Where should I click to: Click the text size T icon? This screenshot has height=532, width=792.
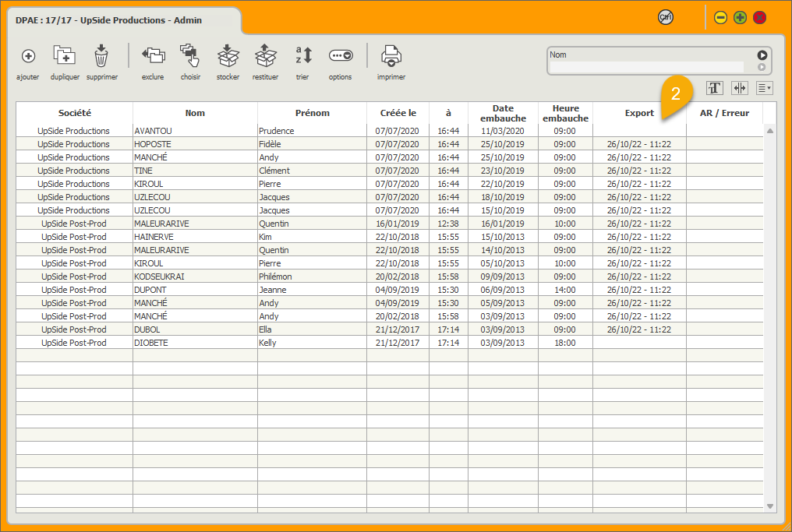[714, 88]
